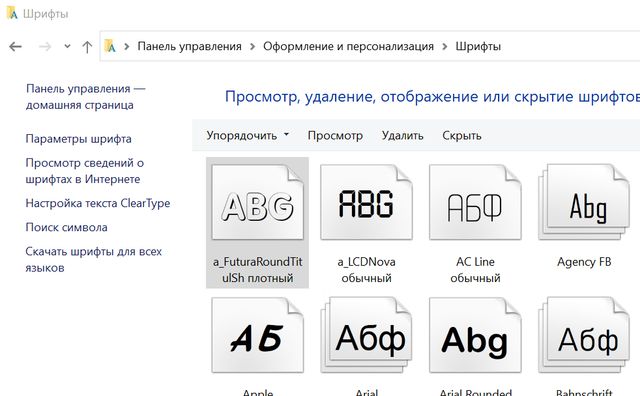
Task: Click the page heading Просмотр, удаление, отображение
Action: (433, 97)
